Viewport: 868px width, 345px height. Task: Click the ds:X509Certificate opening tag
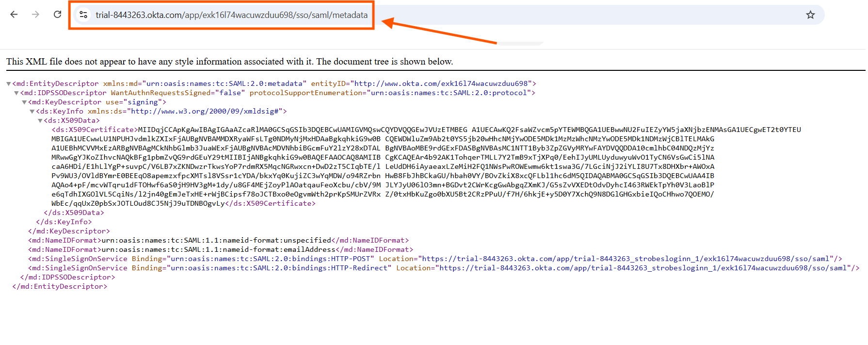pyautogui.click(x=95, y=130)
